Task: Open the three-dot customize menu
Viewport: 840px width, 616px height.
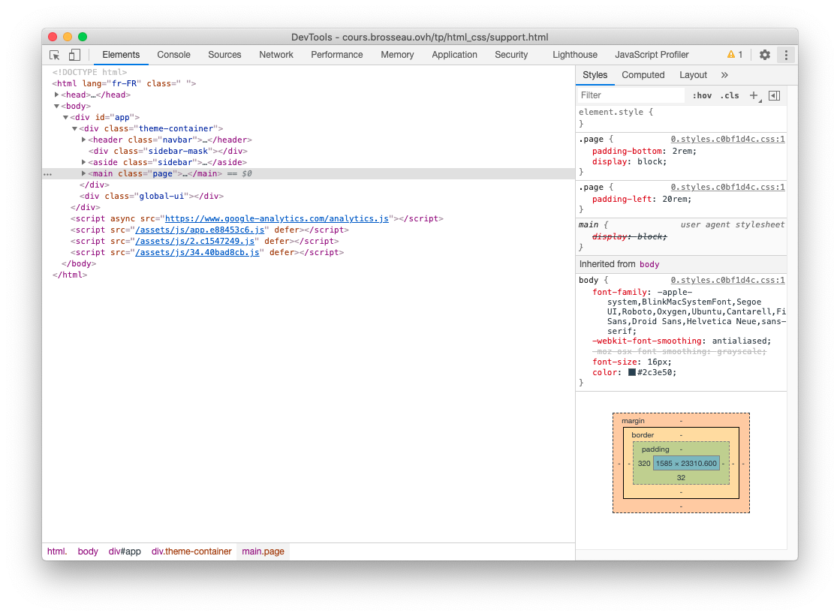Action: [785, 55]
